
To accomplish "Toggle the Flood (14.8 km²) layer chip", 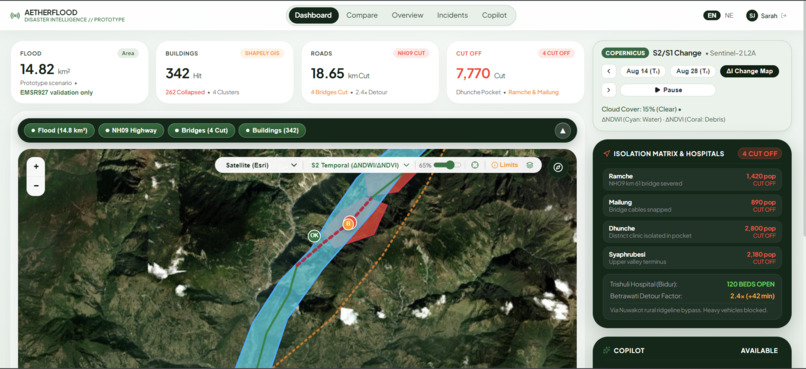I will click(59, 131).
